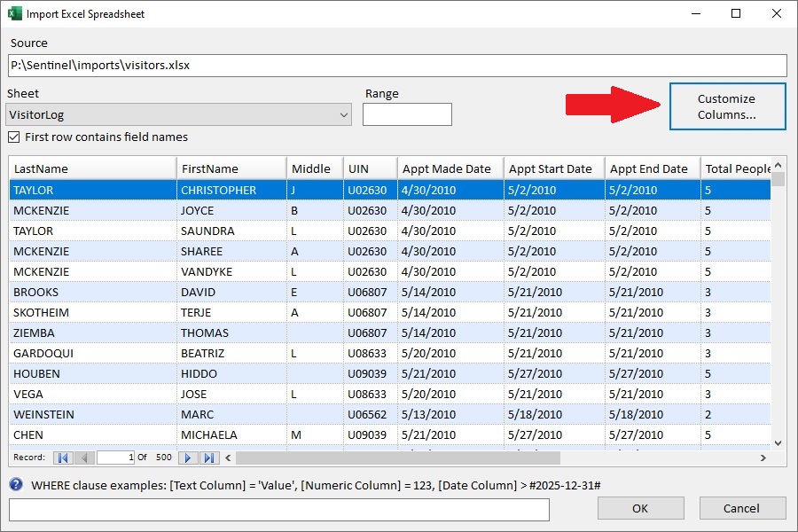The width and height of the screenshot is (798, 532).
Task: Click Total People value 2 in WEINSTEIN row
Action: coord(736,414)
